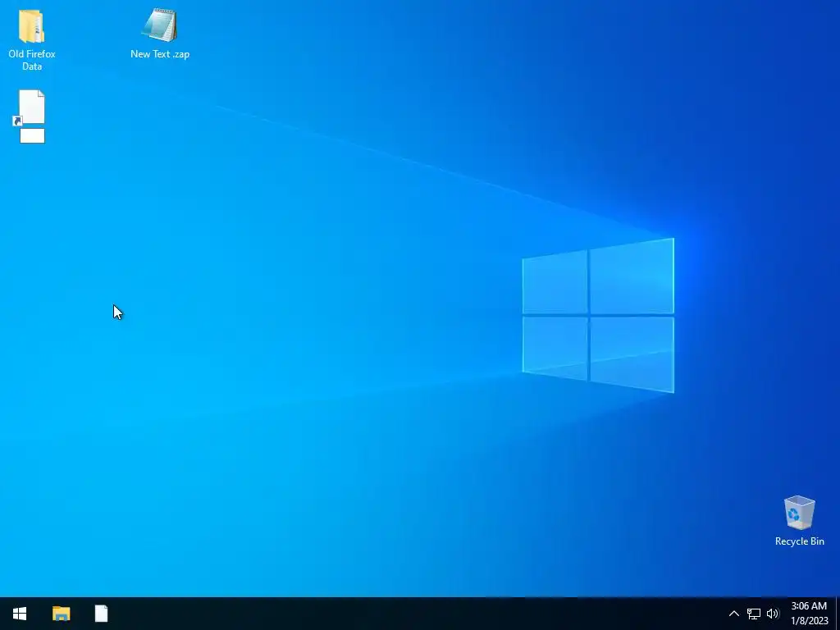Click the "Recycle Bin" label text
Image resolution: width=840 pixels, height=630 pixels.
point(799,541)
